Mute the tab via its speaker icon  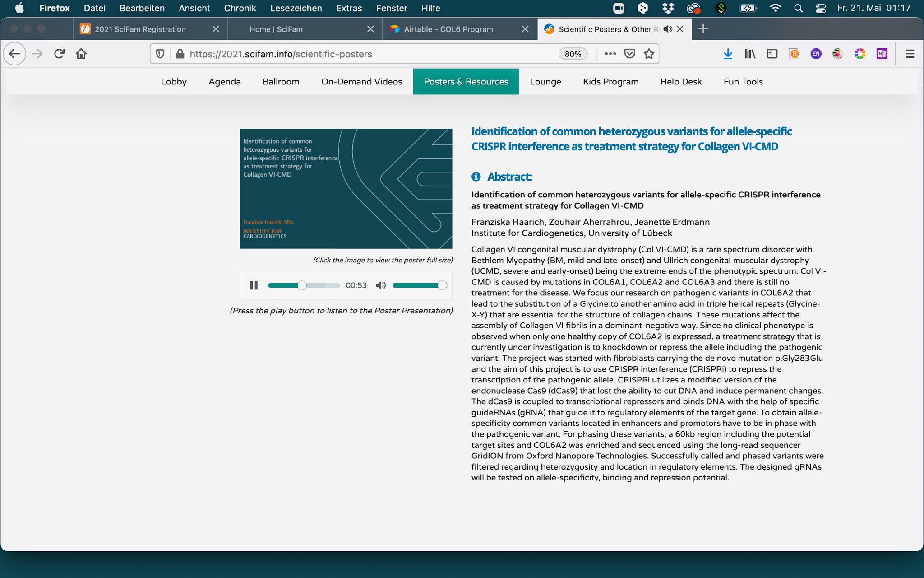pos(668,29)
